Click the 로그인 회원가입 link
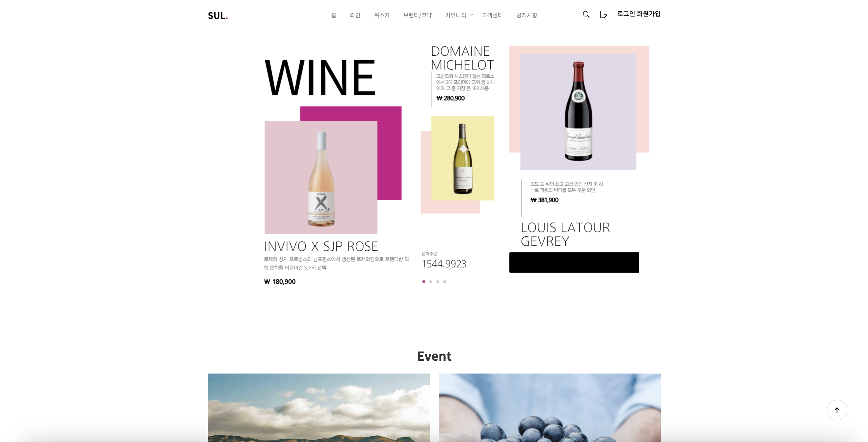Image resolution: width=868 pixels, height=442 pixels. click(x=638, y=14)
